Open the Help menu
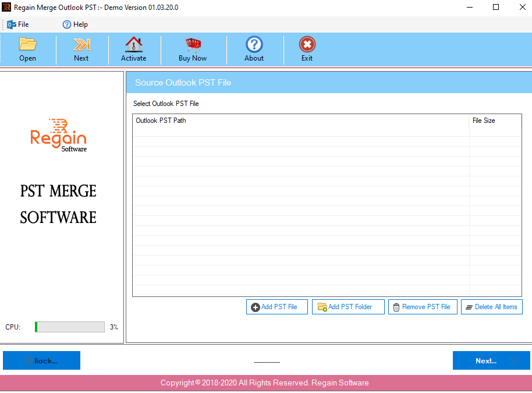Screen dimensions: 532x393 (75, 24)
